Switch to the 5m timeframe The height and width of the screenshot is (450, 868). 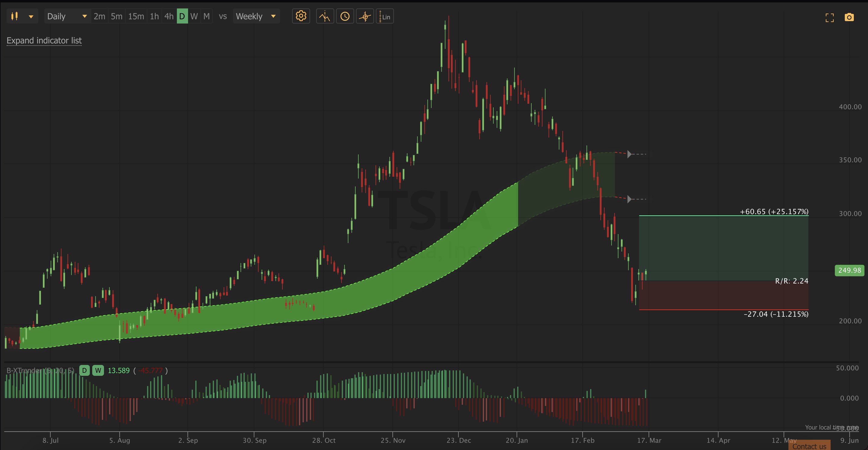[117, 16]
